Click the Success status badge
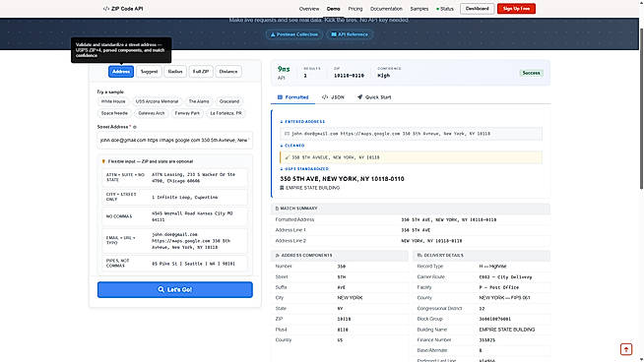 click(x=531, y=73)
